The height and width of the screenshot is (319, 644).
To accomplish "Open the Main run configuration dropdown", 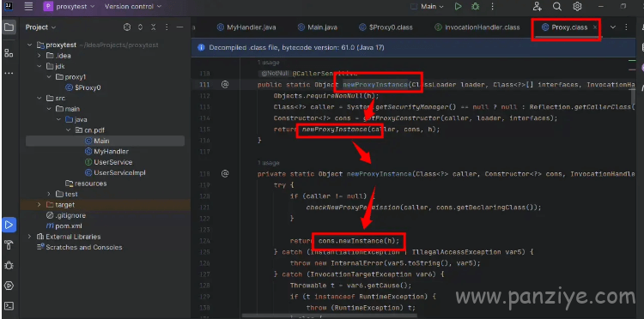I will (427, 7).
